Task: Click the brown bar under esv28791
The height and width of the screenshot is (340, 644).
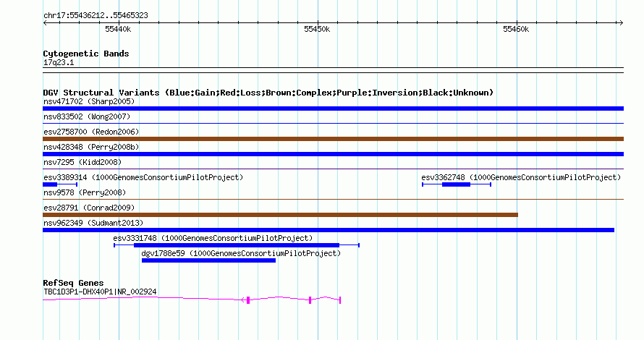Action: coord(280,215)
